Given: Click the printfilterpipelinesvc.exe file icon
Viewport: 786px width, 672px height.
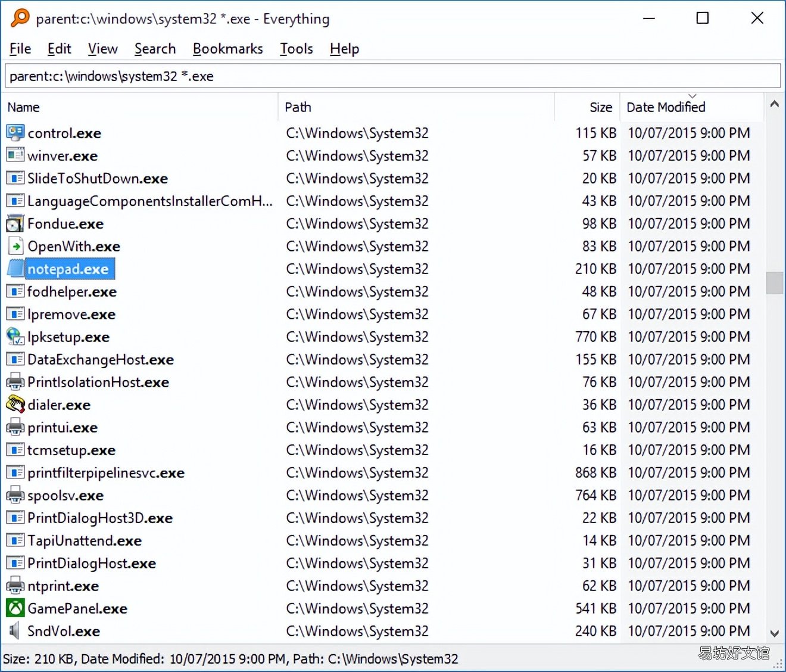Looking at the screenshot, I should click(x=15, y=472).
